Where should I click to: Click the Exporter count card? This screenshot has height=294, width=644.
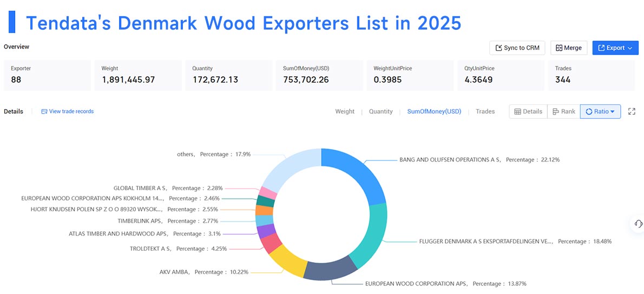click(x=47, y=75)
